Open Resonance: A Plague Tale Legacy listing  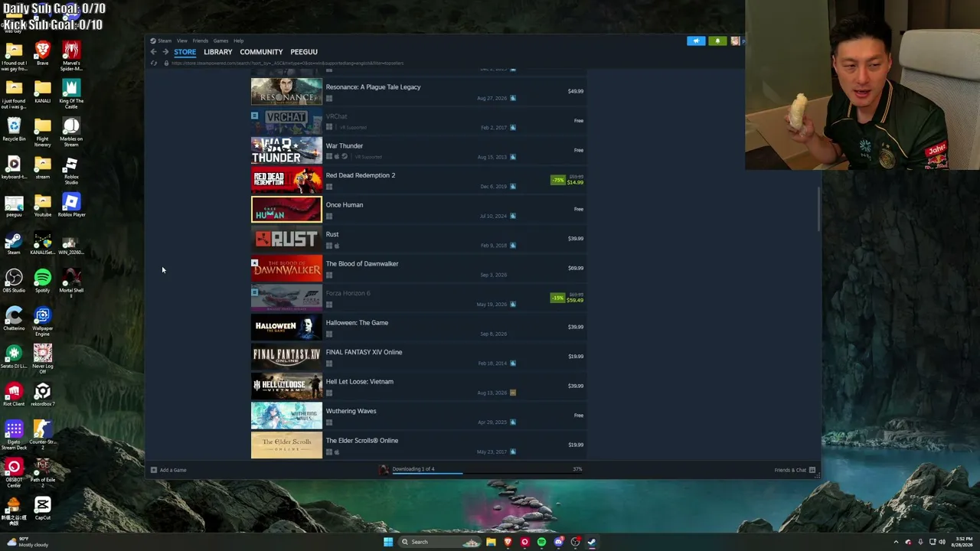click(419, 91)
